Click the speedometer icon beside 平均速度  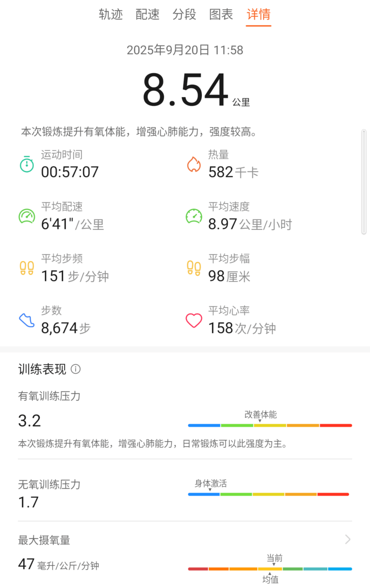pos(194,216)
